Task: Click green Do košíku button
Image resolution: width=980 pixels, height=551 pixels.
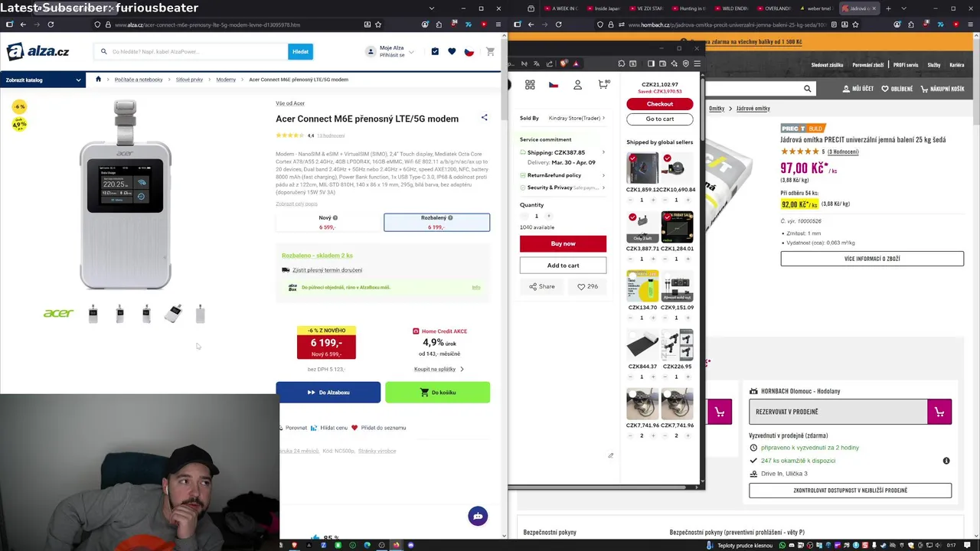Action: [437, 393]
